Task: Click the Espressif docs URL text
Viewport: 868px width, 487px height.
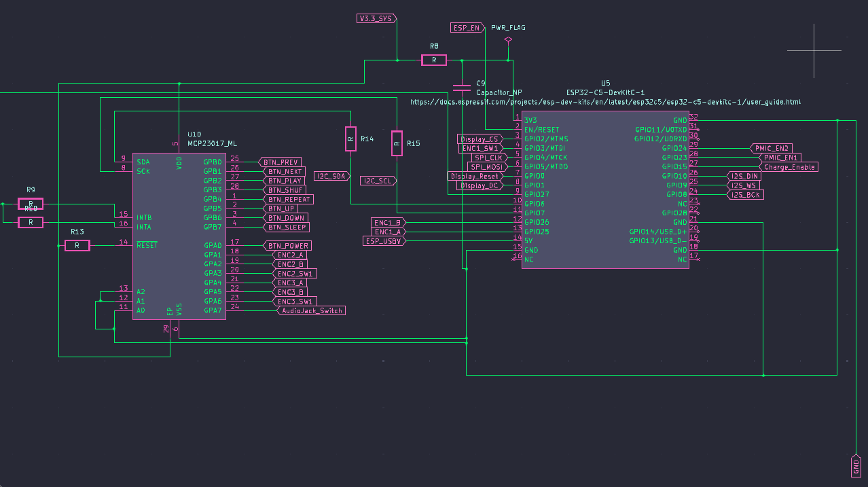Action: 605,102
